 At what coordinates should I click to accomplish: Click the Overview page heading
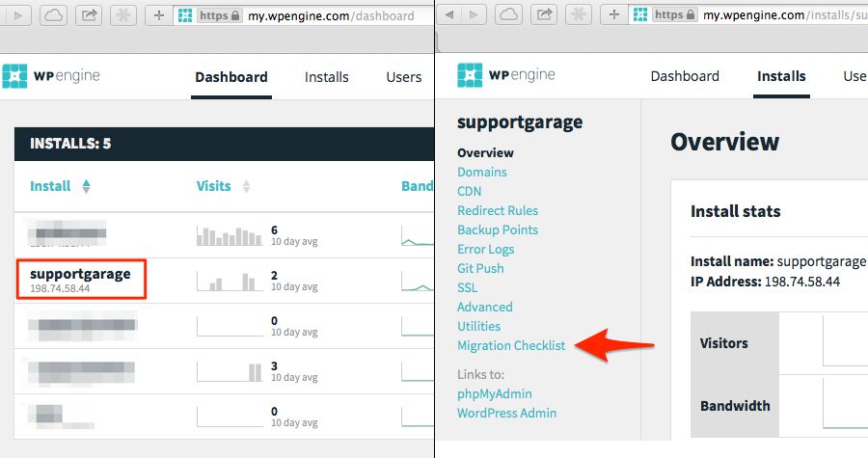point(724,142)
